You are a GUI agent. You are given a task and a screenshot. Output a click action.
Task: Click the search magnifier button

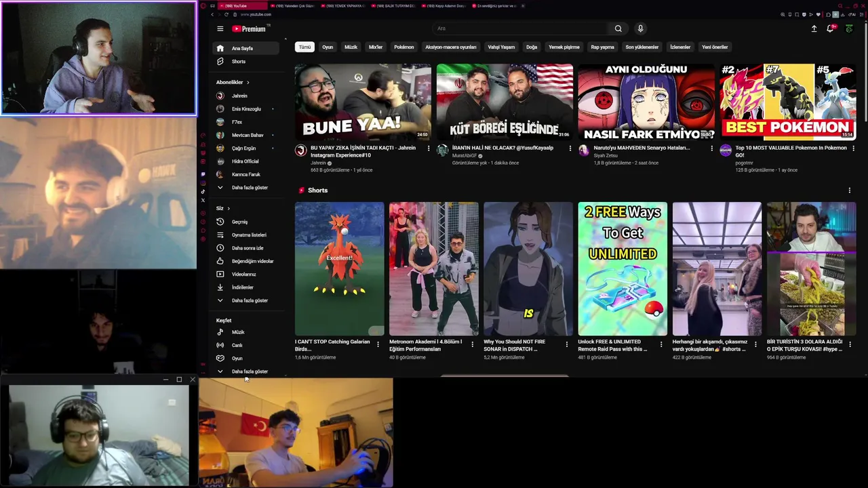618,28
